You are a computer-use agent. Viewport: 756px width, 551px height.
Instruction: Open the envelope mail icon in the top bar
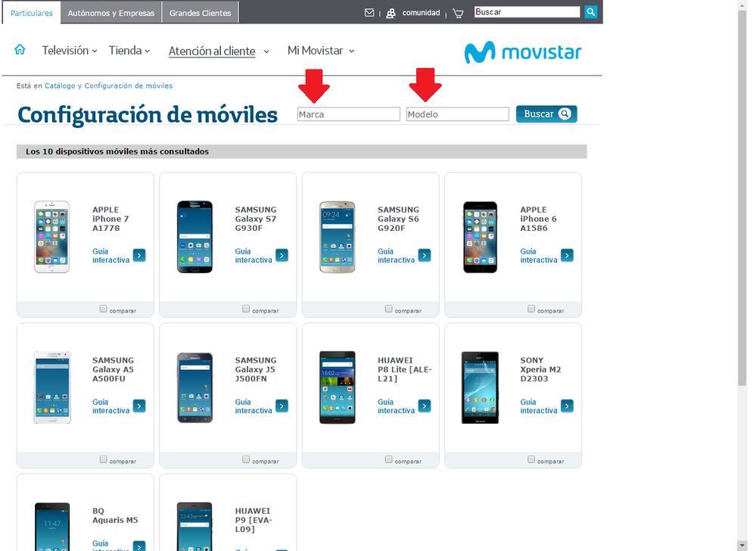(369, 12)
